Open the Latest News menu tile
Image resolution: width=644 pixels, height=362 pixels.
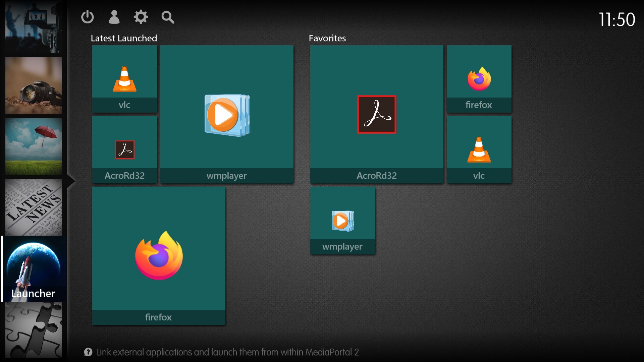[34, 207]
